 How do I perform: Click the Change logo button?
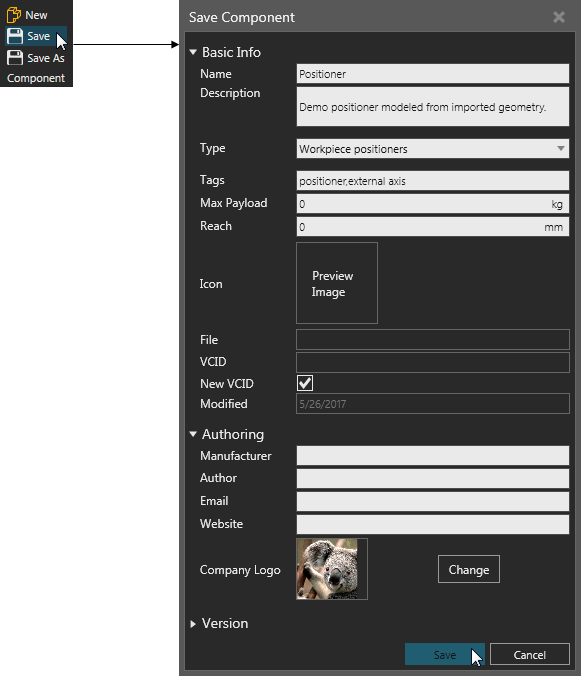point(469,570)
